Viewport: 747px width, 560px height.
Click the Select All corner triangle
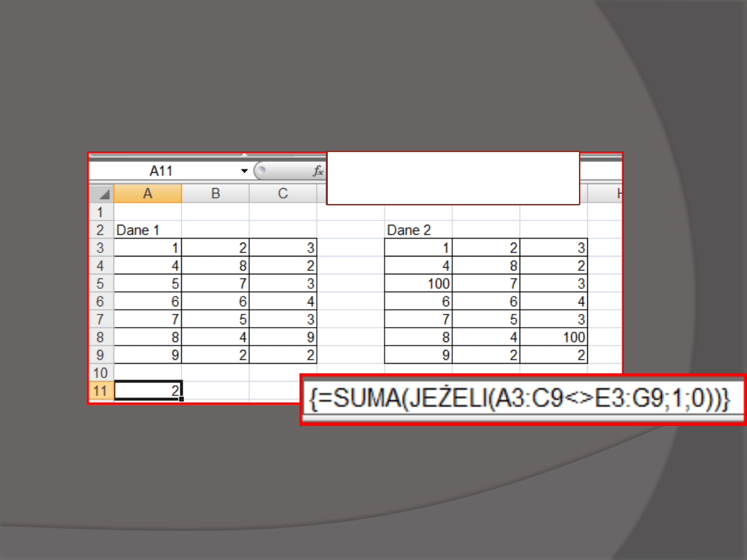tap(101, 194)
